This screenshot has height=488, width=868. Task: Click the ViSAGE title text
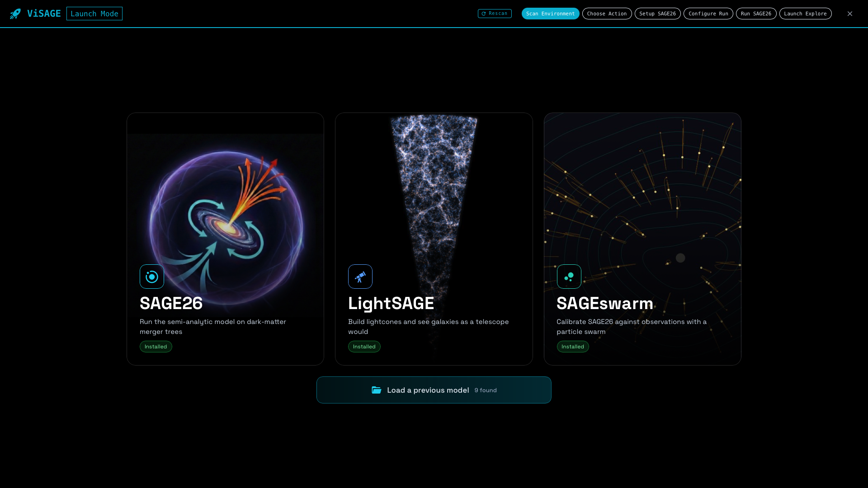pos(44,14)
